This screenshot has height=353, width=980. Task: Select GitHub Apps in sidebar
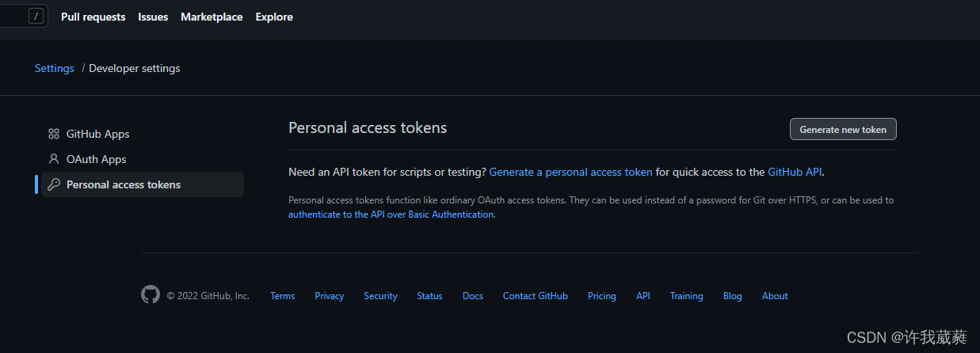pos(97,134)
